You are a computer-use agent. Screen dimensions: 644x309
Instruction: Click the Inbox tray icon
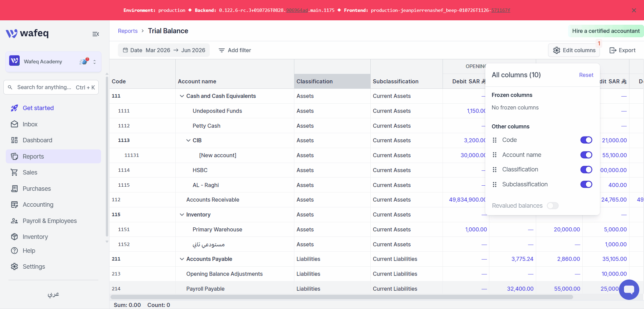point(14,124)
